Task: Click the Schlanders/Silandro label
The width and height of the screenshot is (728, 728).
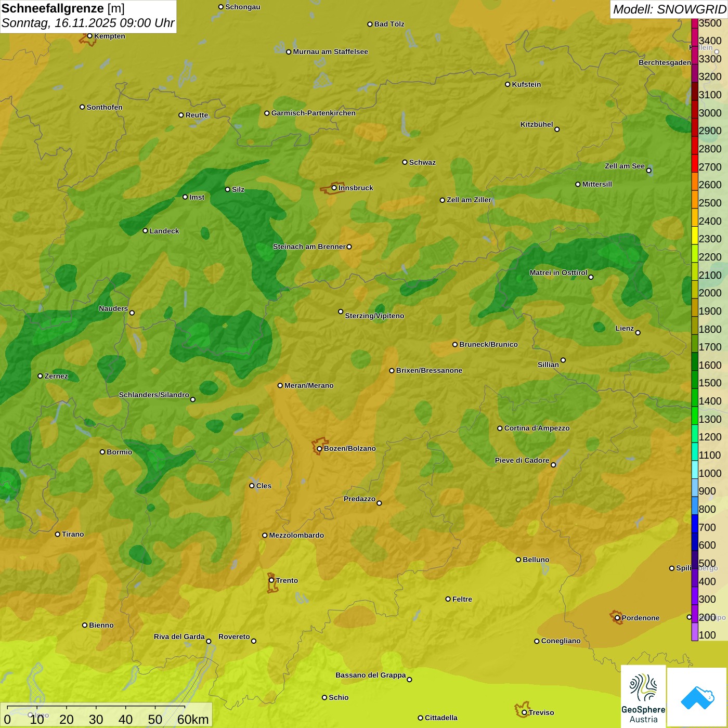Action: tap(154, 395)
